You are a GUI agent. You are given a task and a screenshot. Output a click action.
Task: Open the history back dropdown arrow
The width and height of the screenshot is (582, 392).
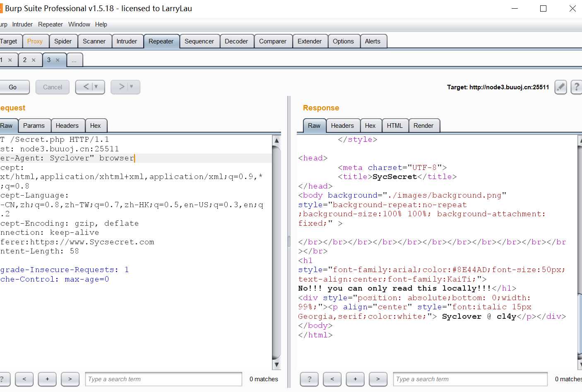[96, 87]
